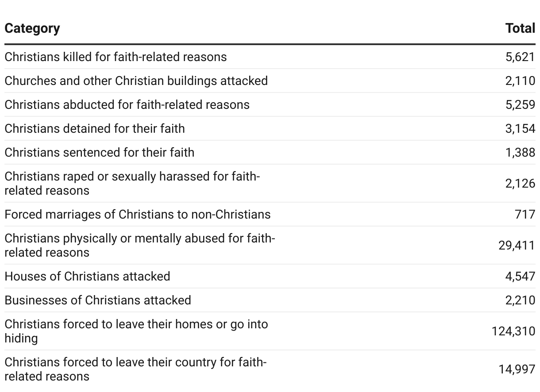Select Houses of Christians attacked row

pyautogui.click(x=270, y=276)
